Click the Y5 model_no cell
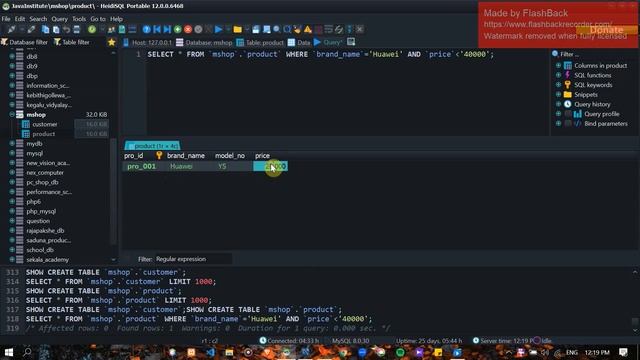This screenshot has height=360, width=640. 222,167
